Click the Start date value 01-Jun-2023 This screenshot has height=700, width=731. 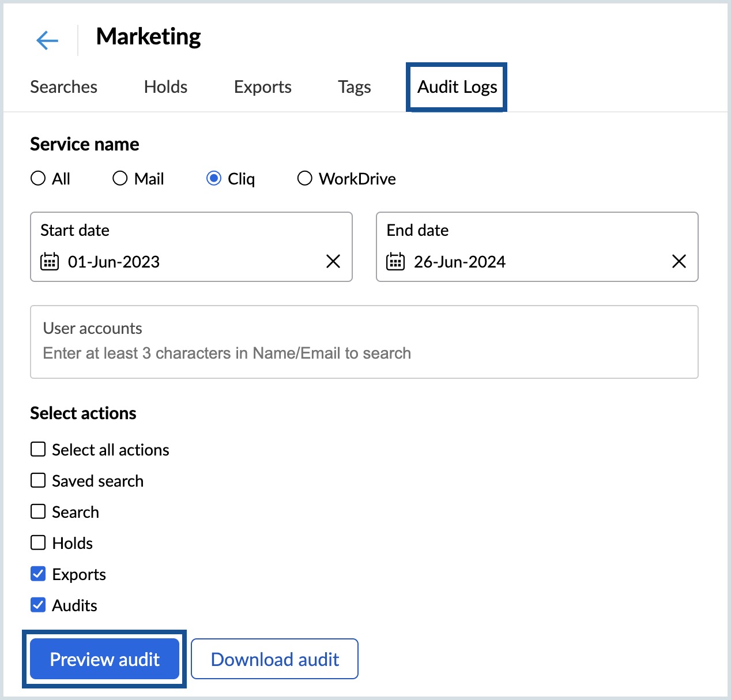[x=114, y=262]
